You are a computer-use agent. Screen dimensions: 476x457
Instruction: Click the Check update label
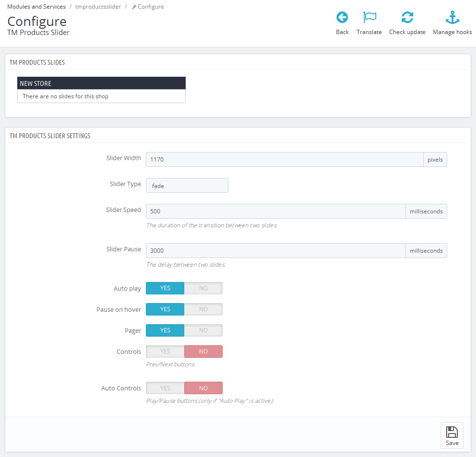[x=407, y=32]
